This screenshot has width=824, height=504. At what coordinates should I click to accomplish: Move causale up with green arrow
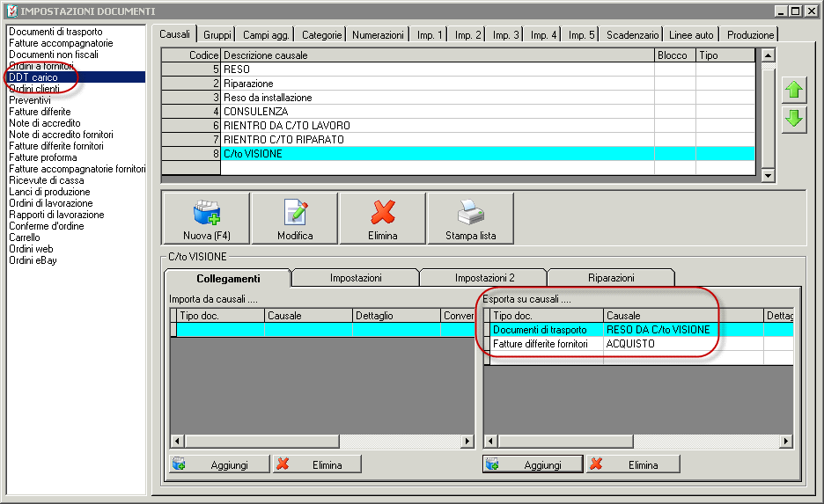(x=794, y=90)
